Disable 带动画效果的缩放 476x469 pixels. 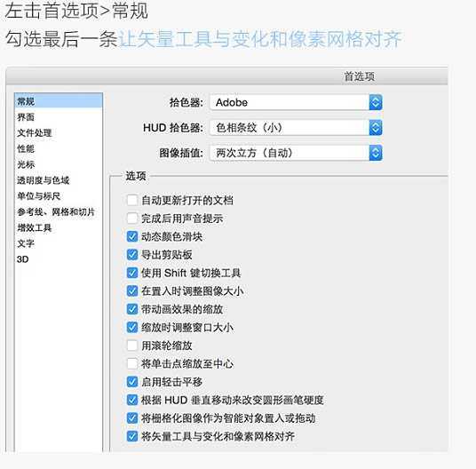click(132, 309)
